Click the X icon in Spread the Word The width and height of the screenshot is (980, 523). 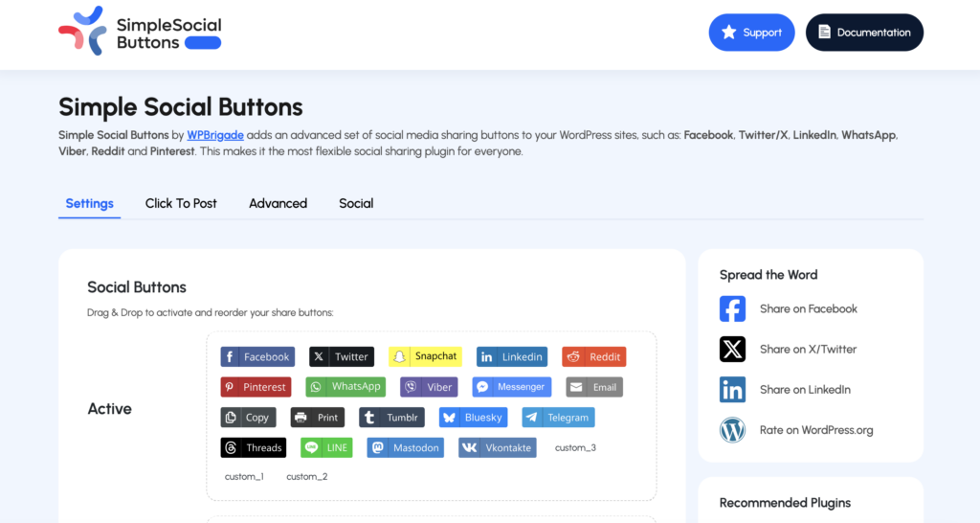tap(732, 349)
